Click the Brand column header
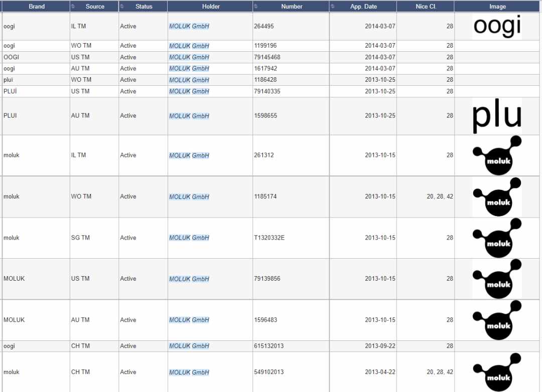Screen dimensions: 542x392 (36, 6)
